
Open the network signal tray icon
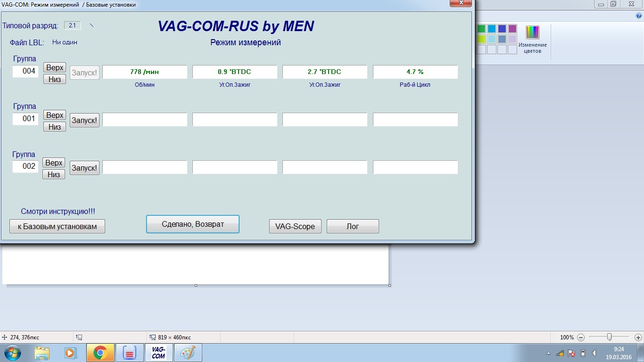[x=560, y=353]
